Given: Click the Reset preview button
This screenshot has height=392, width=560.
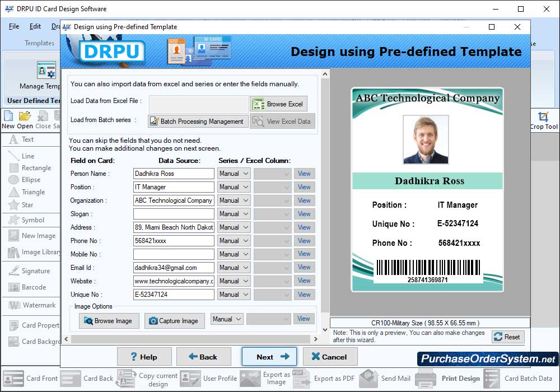Looking at the screenshot, I should (x=508, y=337).
